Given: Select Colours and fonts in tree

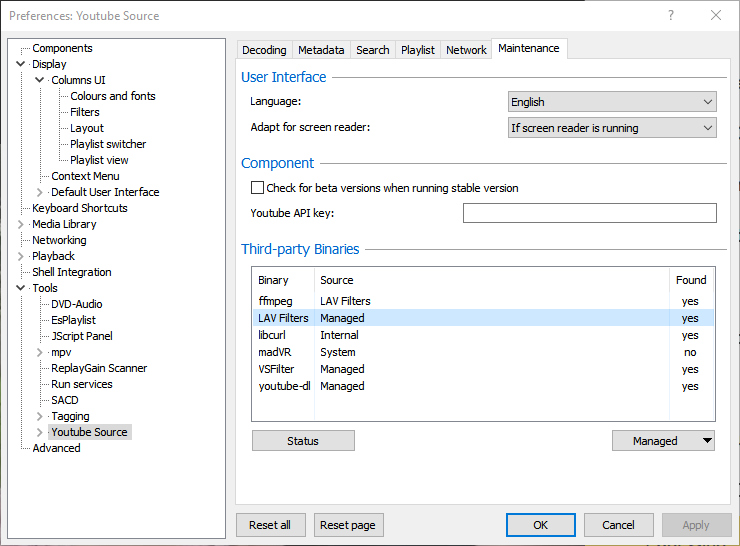Looking at the screenshot, I should (112, 96).
